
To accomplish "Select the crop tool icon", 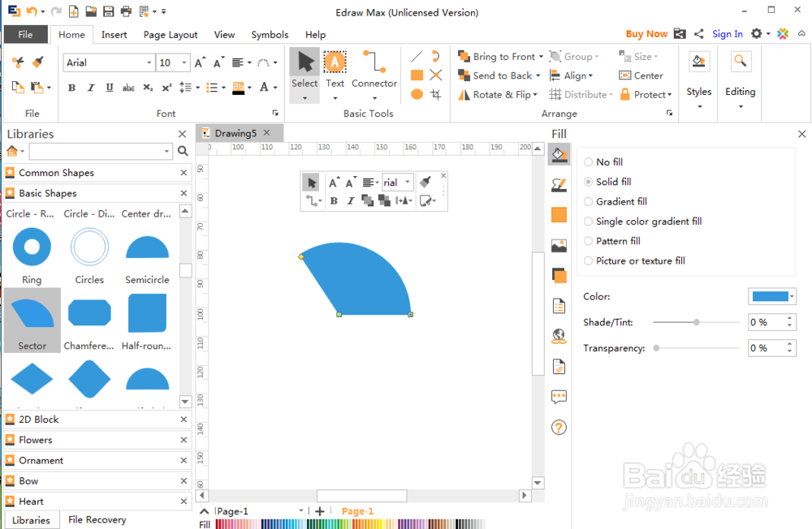I will pos(436,94).
